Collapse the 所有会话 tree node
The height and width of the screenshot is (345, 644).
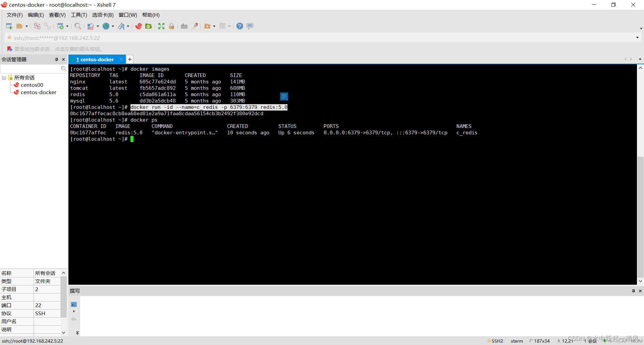click(4, 78)
